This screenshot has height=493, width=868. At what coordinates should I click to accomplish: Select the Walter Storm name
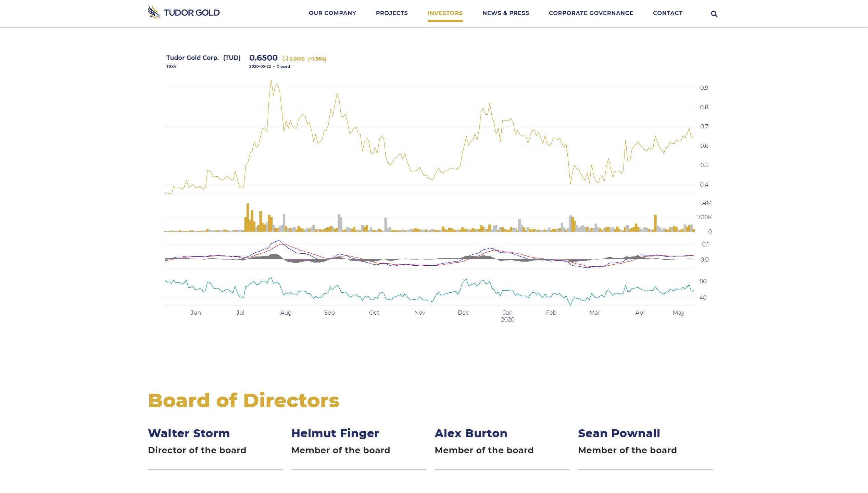tap(189, 433)
